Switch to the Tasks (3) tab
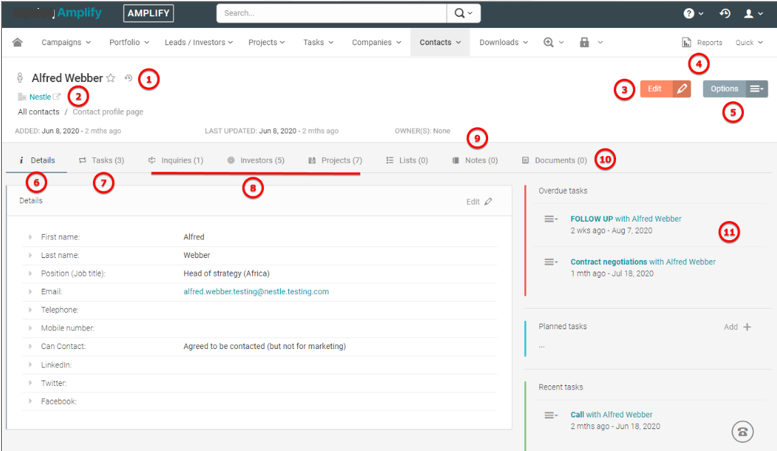The image size is (777, 451). [x=101, y=160]
